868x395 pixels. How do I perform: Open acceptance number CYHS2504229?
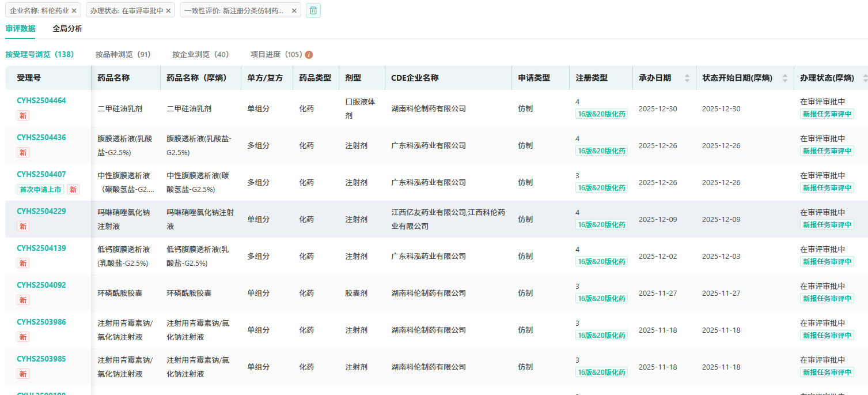[41, 211]
